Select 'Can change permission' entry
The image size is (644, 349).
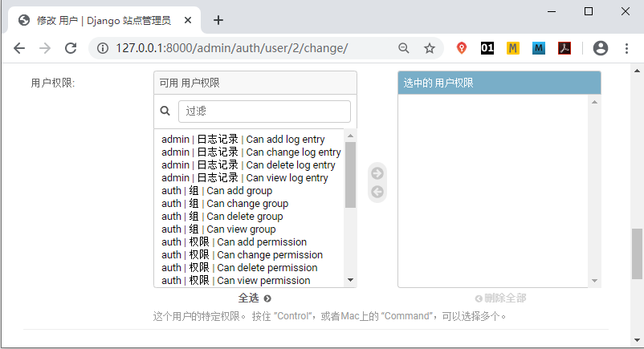(x=249, y=254)
